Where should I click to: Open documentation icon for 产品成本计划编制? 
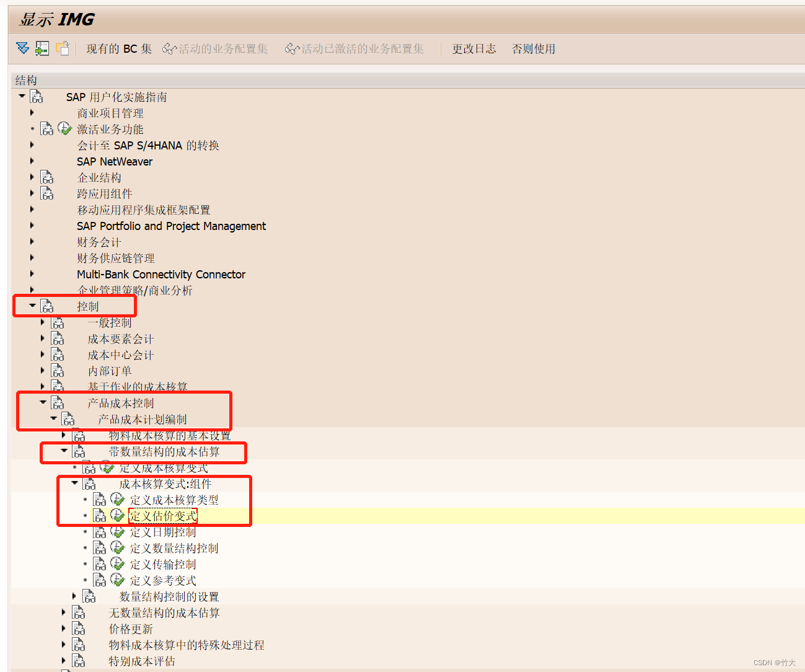pyautogui.click(x=68, y=419)
